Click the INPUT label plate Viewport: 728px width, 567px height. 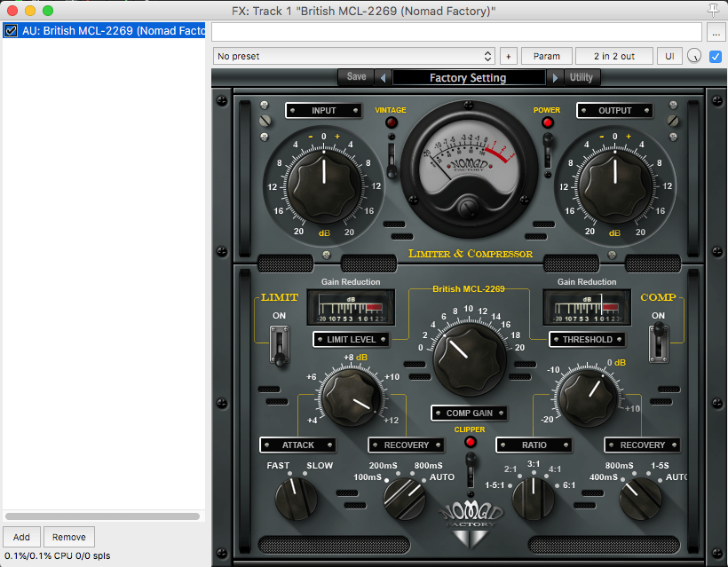pyautogui.click(x=324, y=110)
